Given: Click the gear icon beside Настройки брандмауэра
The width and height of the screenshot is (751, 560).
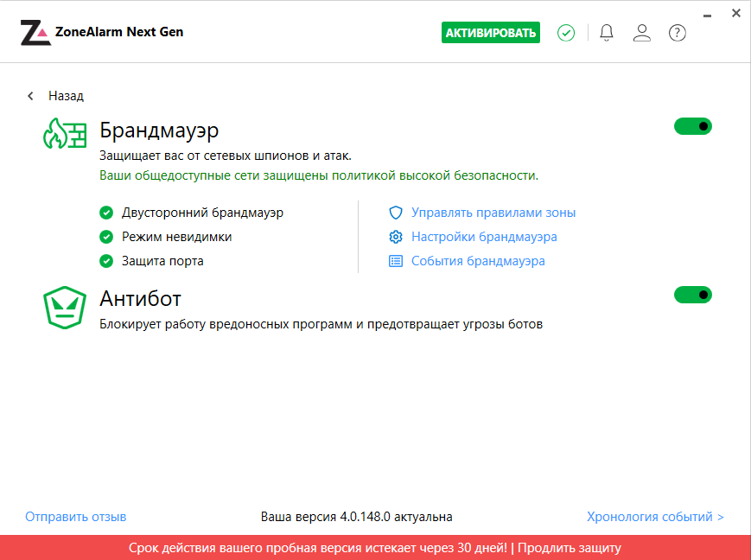Looking at the screenshot, I should coord(396,237).
